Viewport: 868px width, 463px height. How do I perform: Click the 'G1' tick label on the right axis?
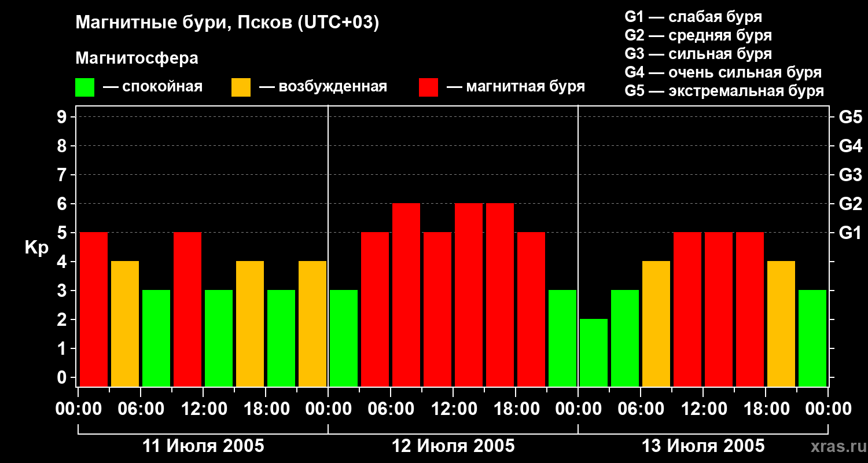pos(851,233)
